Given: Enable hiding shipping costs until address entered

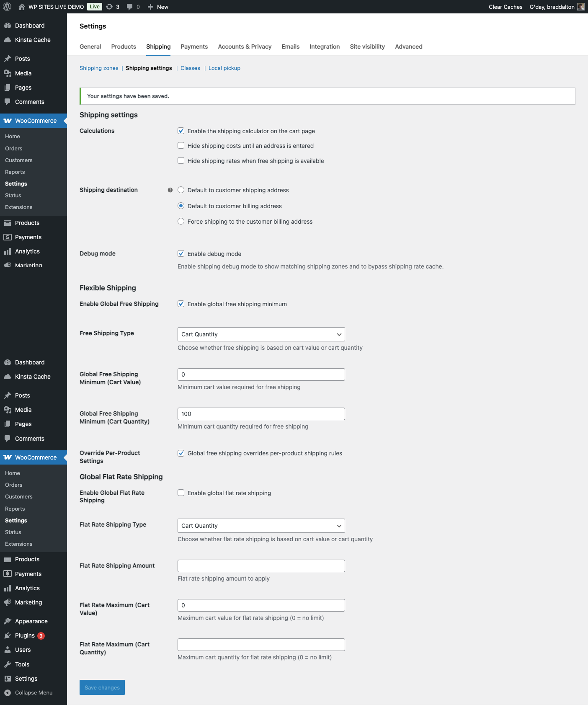Looking at the screenshot, I should click(x=181, y=146).
